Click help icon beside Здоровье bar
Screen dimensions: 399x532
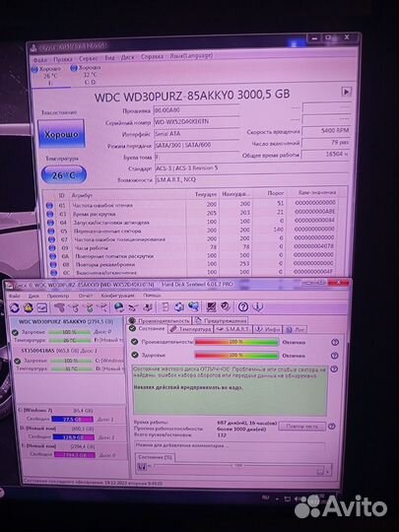point(334,356)
